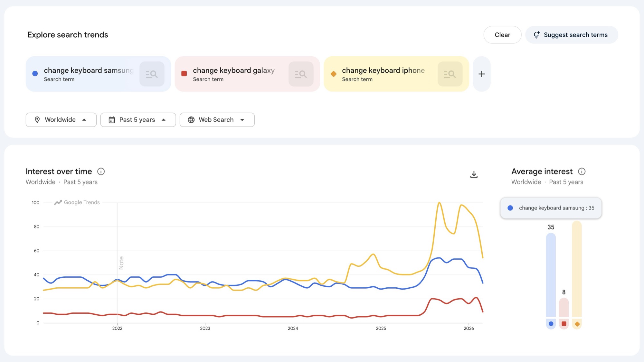This screenshot has width=644, height=362.
Task: Select the red square marker below the middle bar
Action: [564, 324]
